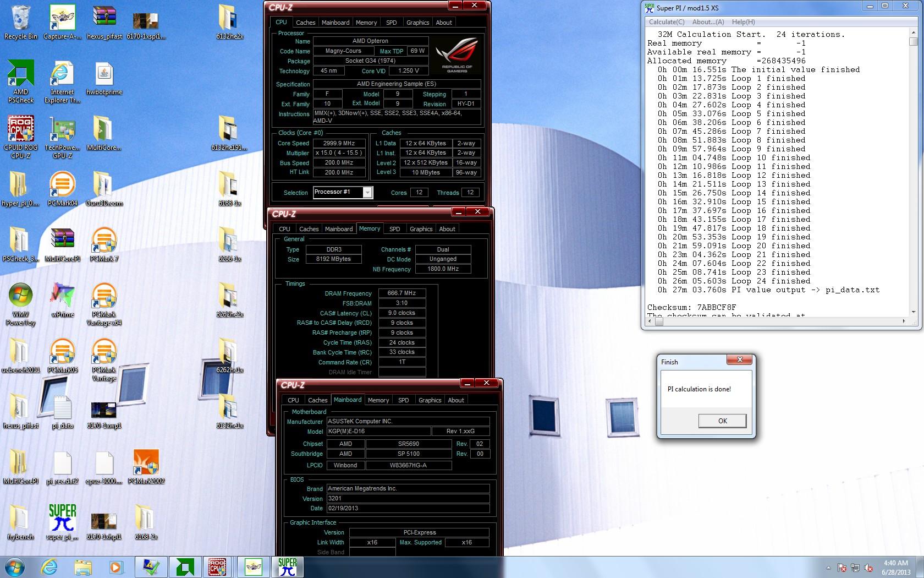
Task: Click the DRAM Frequency 666.7 MHz value
Action: [x=402, y=293]
